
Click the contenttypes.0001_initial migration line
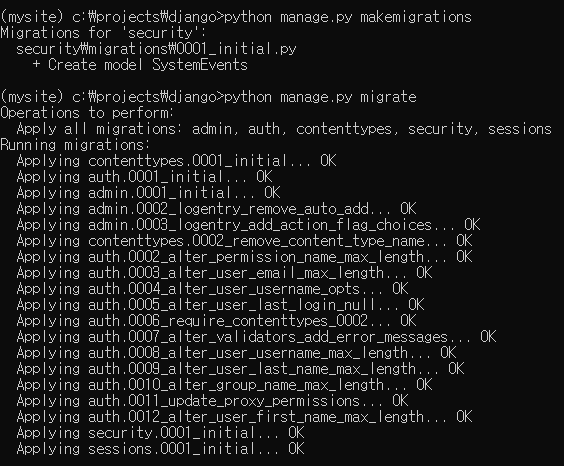click(176, 161)
